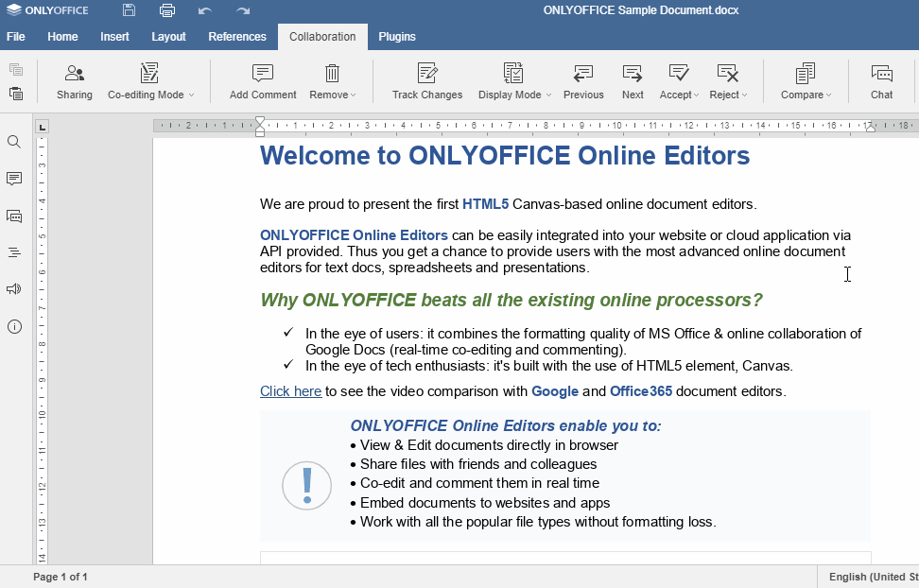Expand the Reject dropdown arrow
This screenshot has height=588, width=919.
tap(744, 95)
